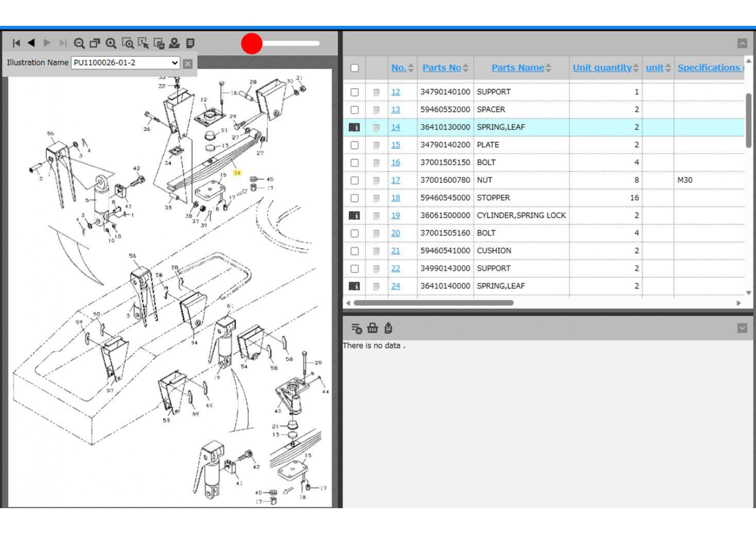
Task: Click the red zoom slider handle
Action: [252, 43]
